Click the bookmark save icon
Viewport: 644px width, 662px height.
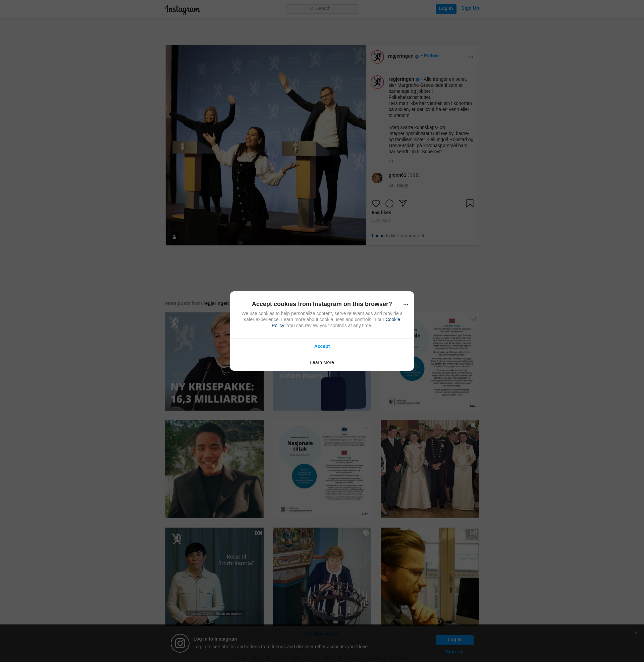pos(470,203)
